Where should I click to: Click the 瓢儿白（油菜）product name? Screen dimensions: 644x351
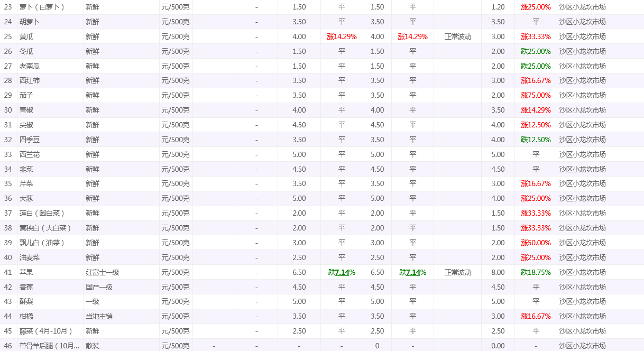pyautogui.click(x=42, y=243)
